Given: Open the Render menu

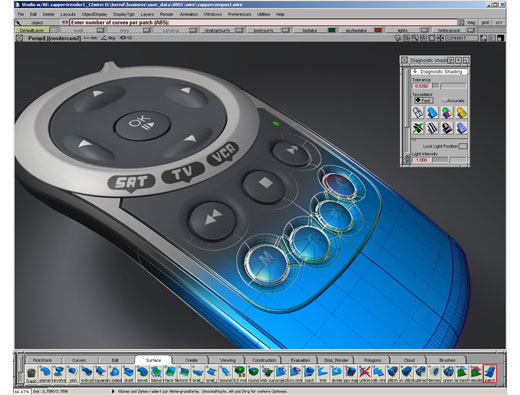Looking at the screenshot, I should 167,14.
